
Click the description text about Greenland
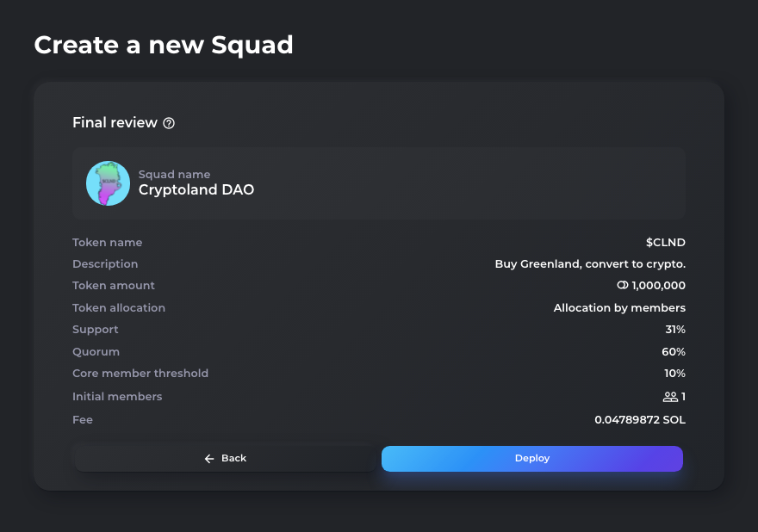(590, 264)
